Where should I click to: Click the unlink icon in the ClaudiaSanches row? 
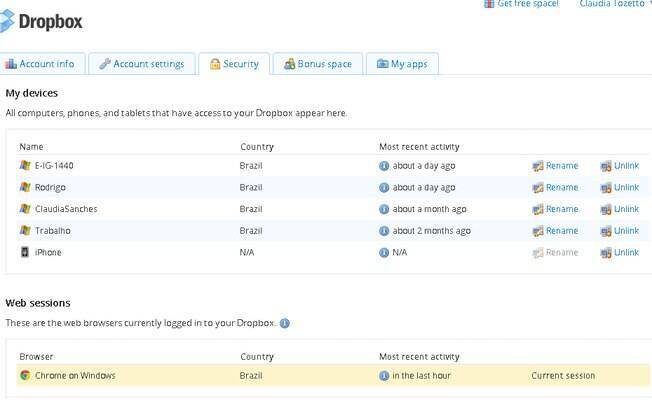coord(606,210)
